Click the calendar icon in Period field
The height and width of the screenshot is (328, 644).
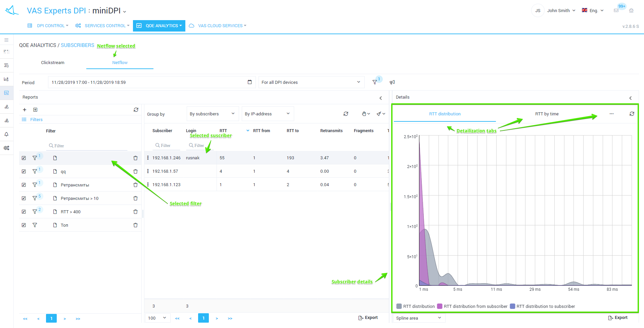coord(249,82)
